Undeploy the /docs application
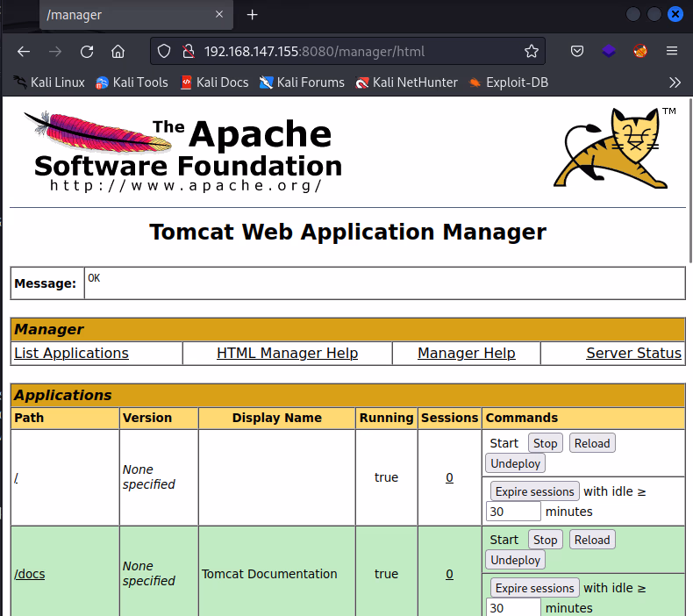The image size is (693, 616). point(515,560)
